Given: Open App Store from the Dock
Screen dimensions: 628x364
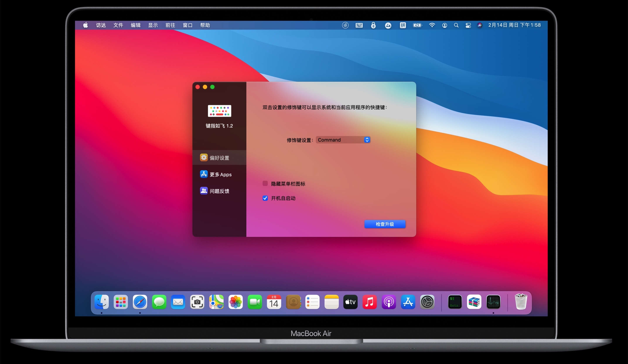Looking at the screenshot, I should click(x=408, y=302).
